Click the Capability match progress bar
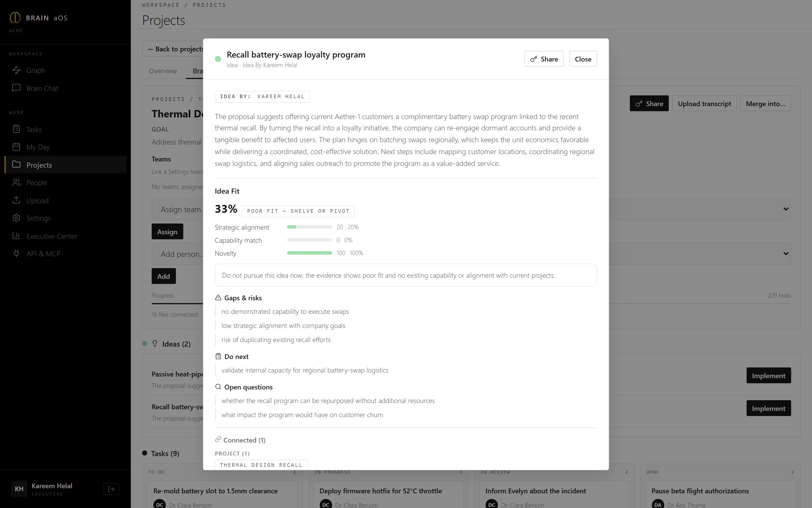 (x=309, y=240)
